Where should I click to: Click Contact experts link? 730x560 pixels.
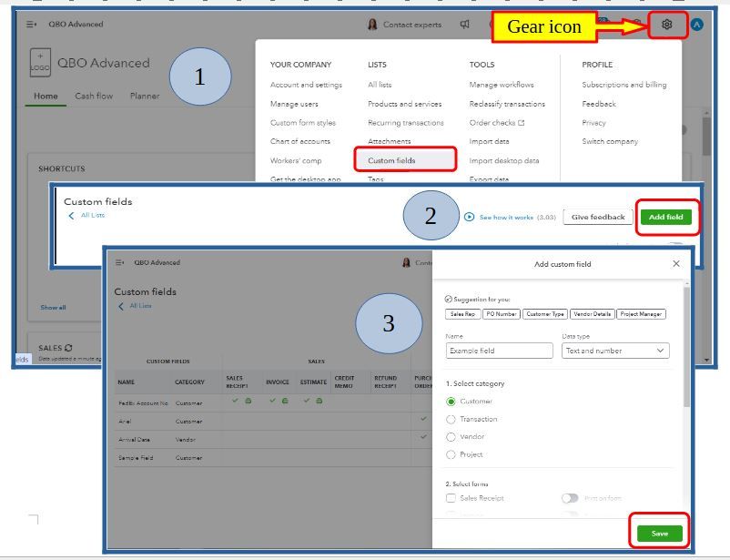point(412,25)
